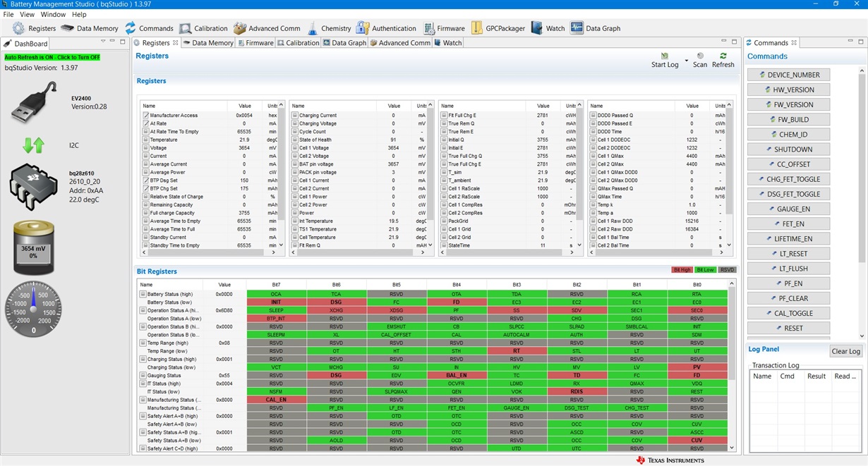Switch to the Firmware editor tab
The height and width of the screenshot is (466, 868).
coord(255,43)
